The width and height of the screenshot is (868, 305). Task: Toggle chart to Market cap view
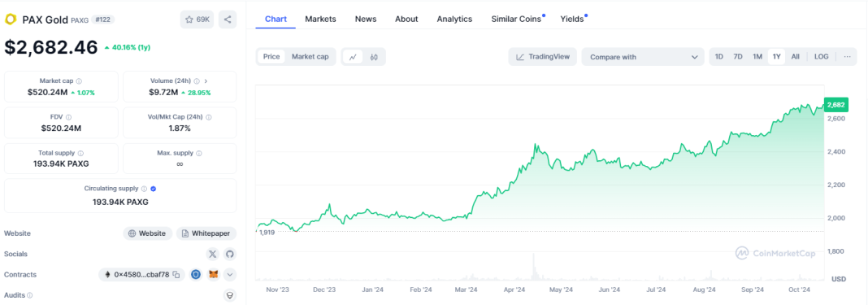pyautogui.click(x=310, y=56)
